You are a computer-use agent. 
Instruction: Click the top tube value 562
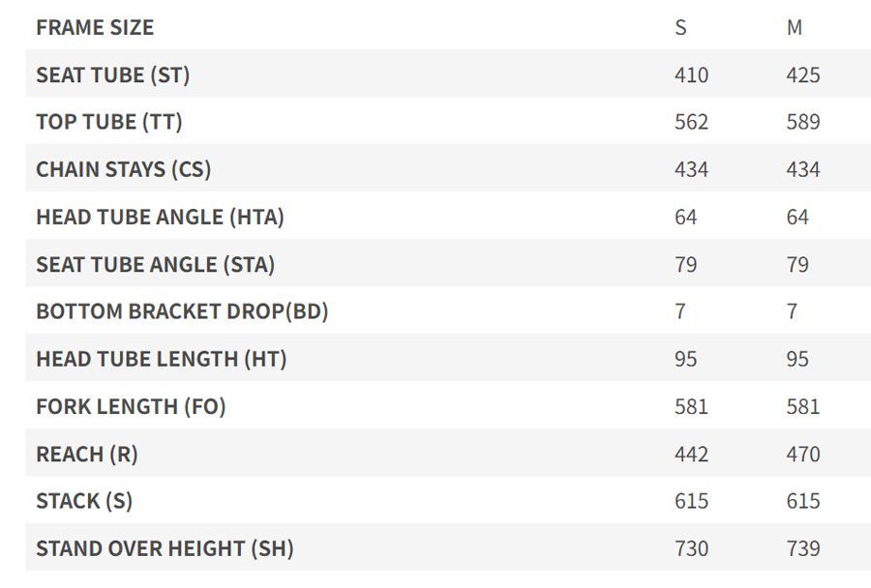[x=691, y=122]
